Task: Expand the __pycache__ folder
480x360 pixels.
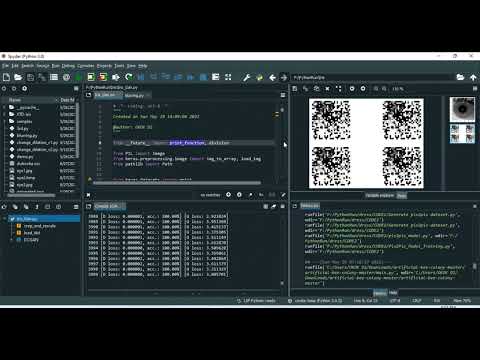Action: click(x=4, y=107)
